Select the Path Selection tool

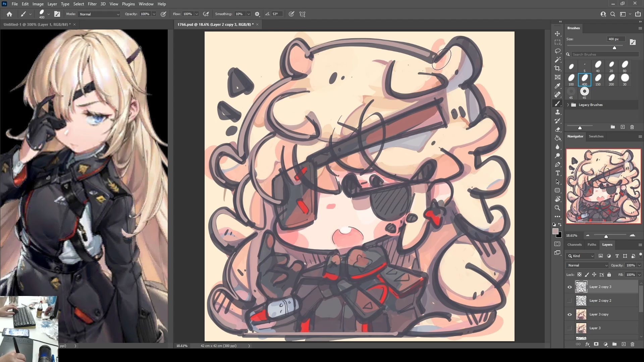pyautogui.click(x=557, y=182)
